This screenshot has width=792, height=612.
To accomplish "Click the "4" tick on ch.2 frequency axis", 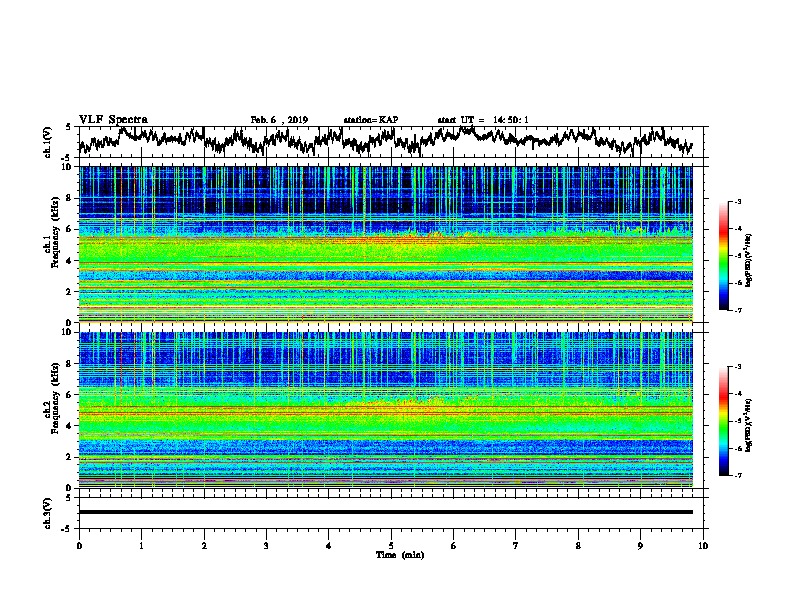I will click(x=70, y=426).
